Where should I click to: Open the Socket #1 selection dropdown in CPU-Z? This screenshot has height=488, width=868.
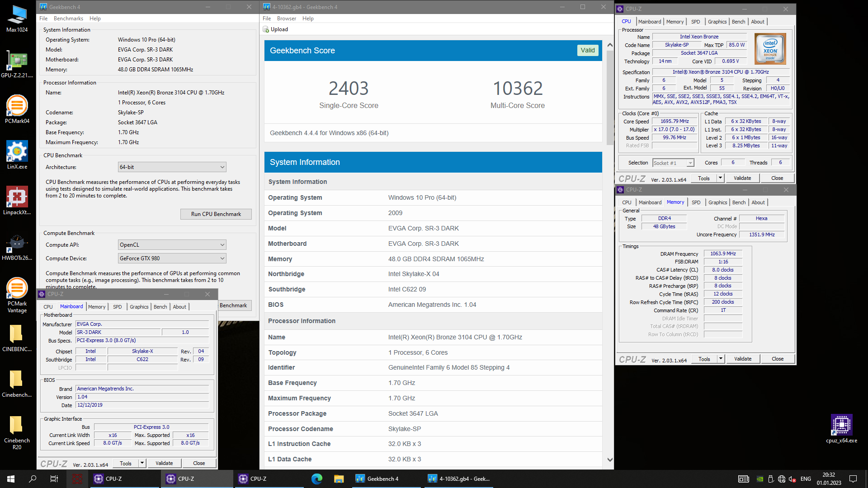[673, 163]
